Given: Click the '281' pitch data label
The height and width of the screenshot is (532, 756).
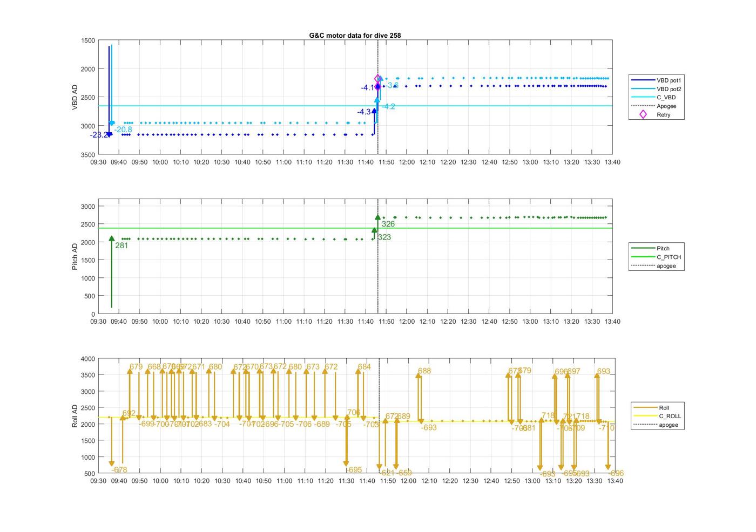Looking at the screenshot, I should [x=122, y=245].
